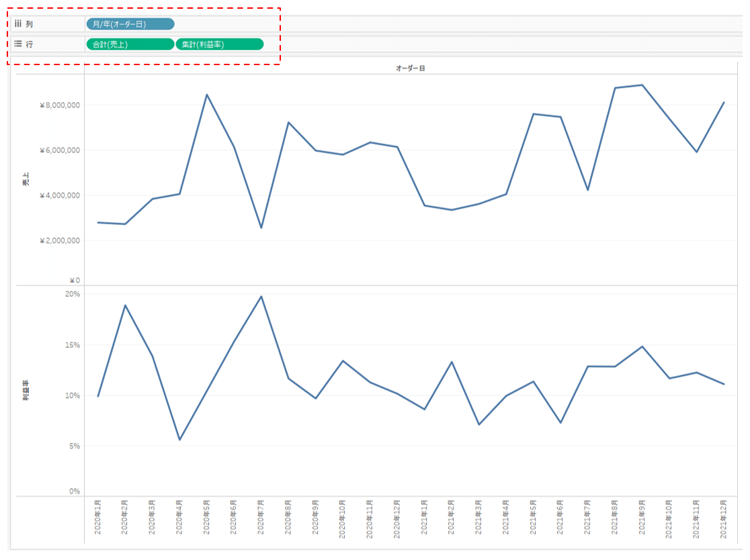
Task: Click the 2021年8月 date label
Action: tap(615, 517)
